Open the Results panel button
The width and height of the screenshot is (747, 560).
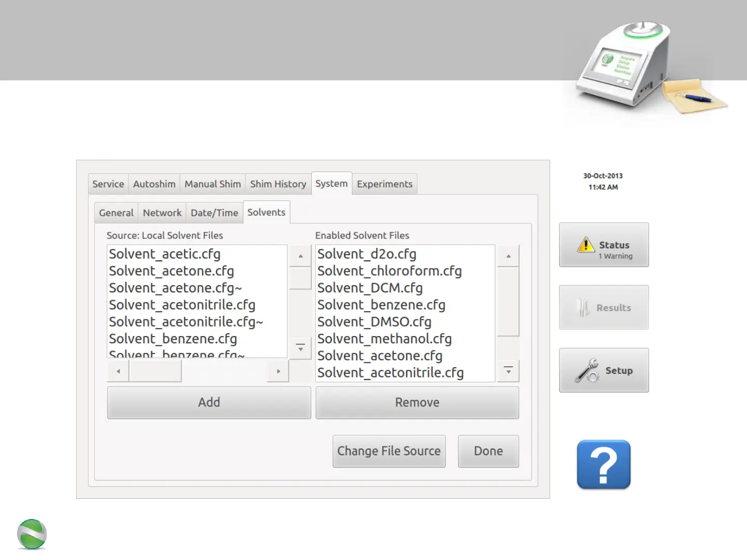click(604, 307)
